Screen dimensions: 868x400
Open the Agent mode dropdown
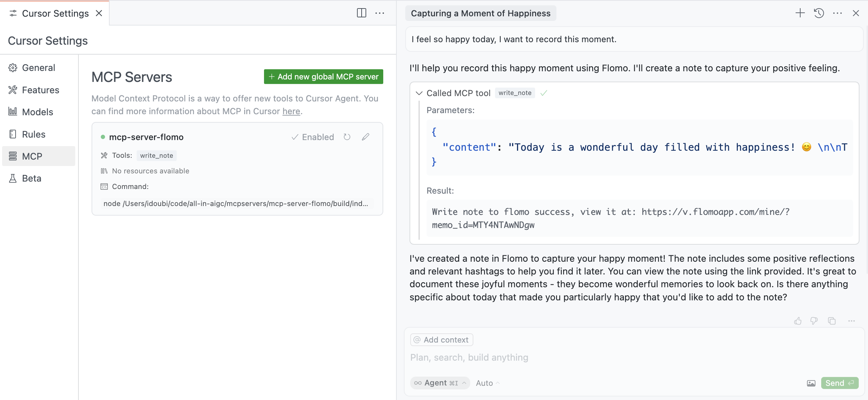(x=440, y=383)
